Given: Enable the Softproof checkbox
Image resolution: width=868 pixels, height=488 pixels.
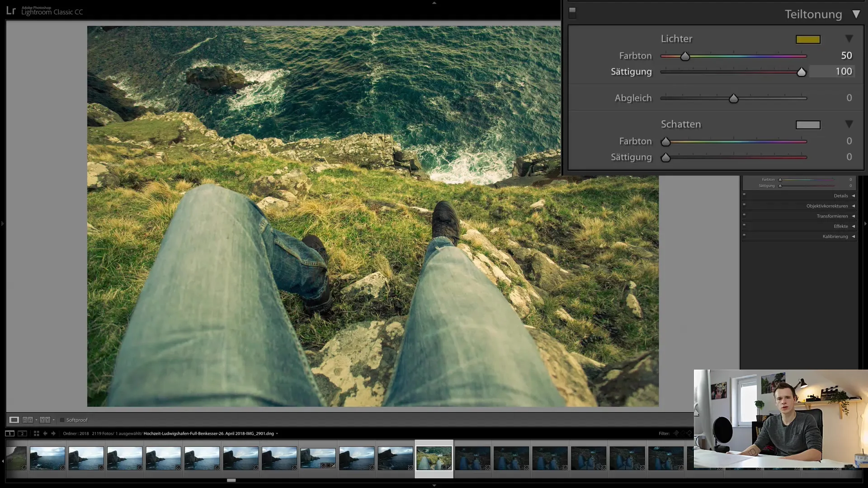Looking at the screenshot, I should pos(62,420).
